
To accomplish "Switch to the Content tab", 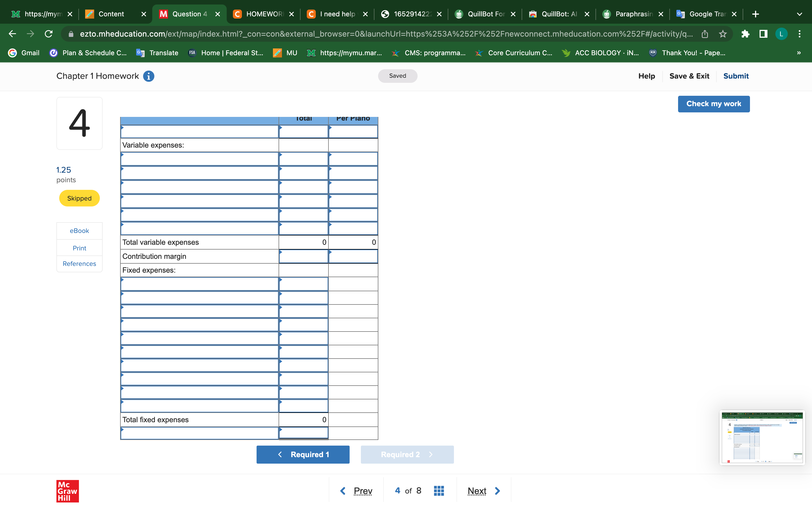I will pos(111,14).
